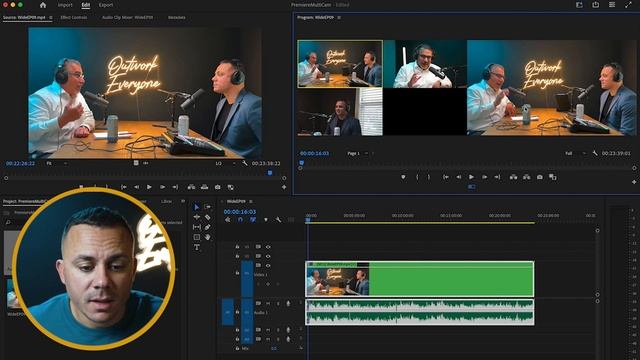Open Source monitor 1/2 resolution dropdown

click(x=225, y=163)
